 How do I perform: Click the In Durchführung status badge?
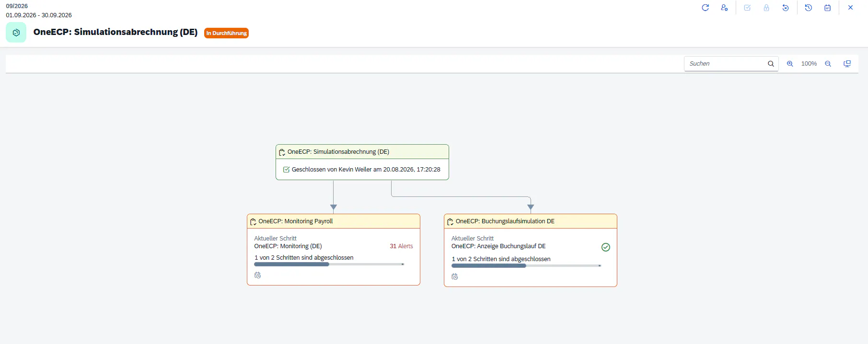coord(226,33)
